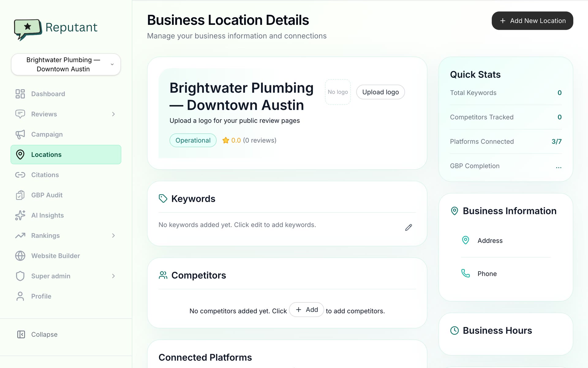Screen dimensions: 588x368
Task: Click the Address pin icon
Action: tap(466, 240)
